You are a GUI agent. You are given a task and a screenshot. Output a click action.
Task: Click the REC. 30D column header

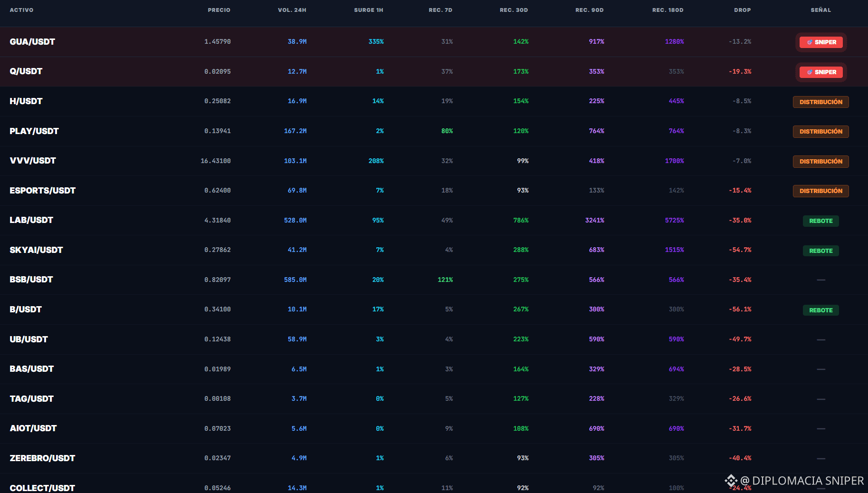point(514,10)
